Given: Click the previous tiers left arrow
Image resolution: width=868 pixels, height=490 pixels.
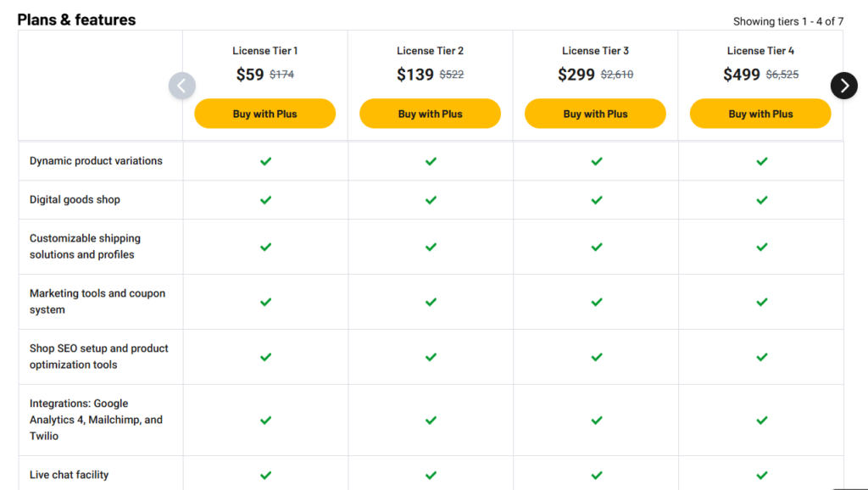Looking at the screenshot, I should pos(182,86).
